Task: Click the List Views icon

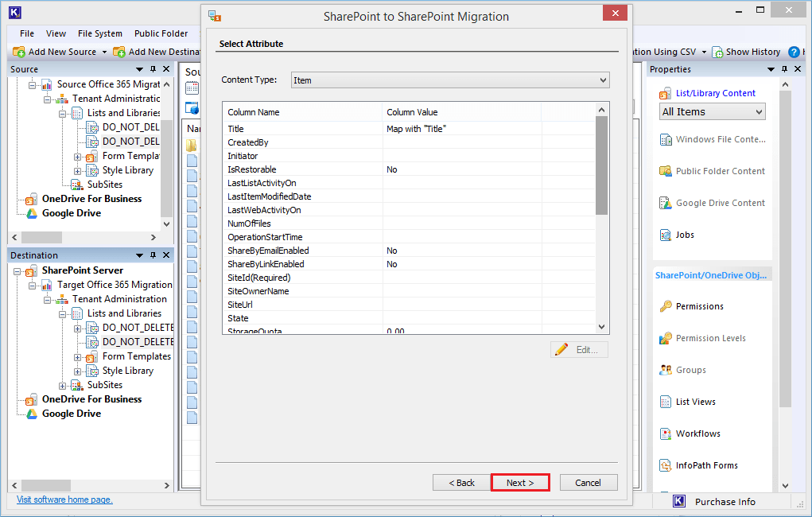Action: [x=666, y=402]
